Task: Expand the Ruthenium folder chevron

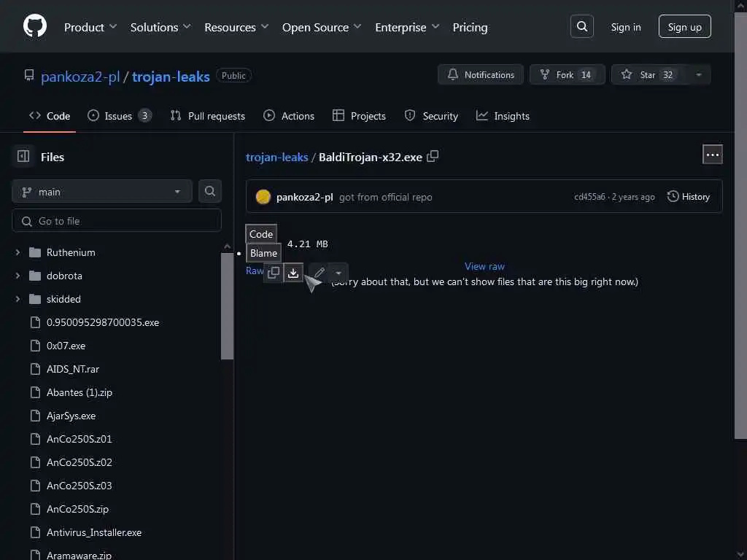Action: (x=18, y=252)
